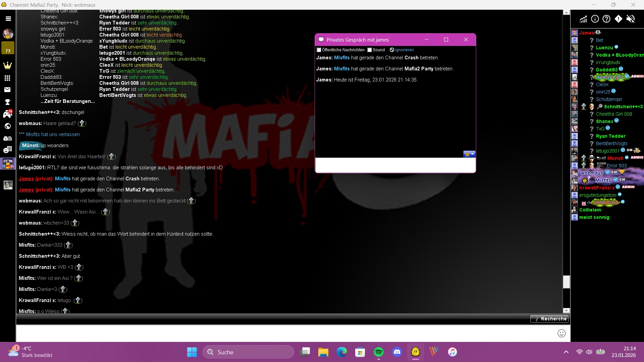Show hidden icons in the system tray

566,352
